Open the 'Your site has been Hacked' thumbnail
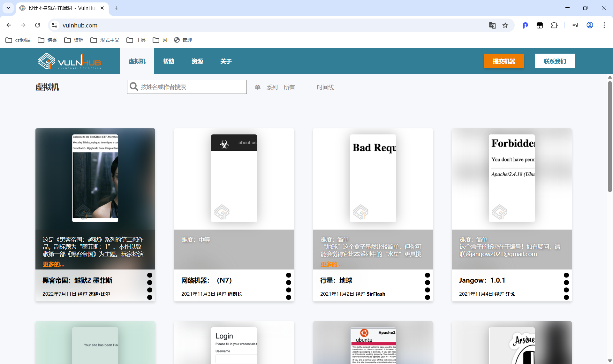613x364 pixels. coord(95,345)
